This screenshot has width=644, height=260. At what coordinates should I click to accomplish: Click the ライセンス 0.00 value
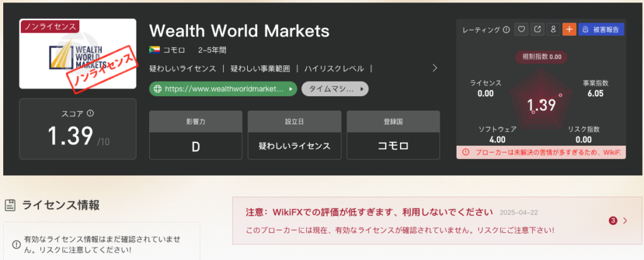click(486, 94)
